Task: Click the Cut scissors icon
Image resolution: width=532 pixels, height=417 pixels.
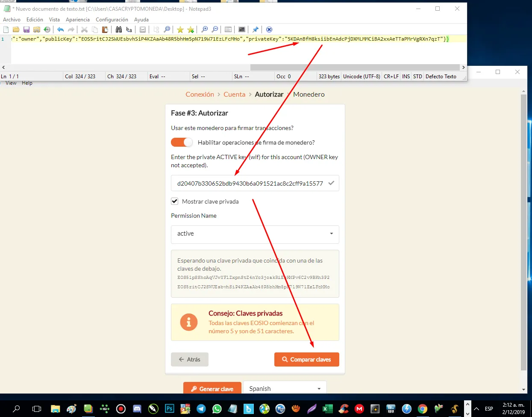Action: point(84,30)
